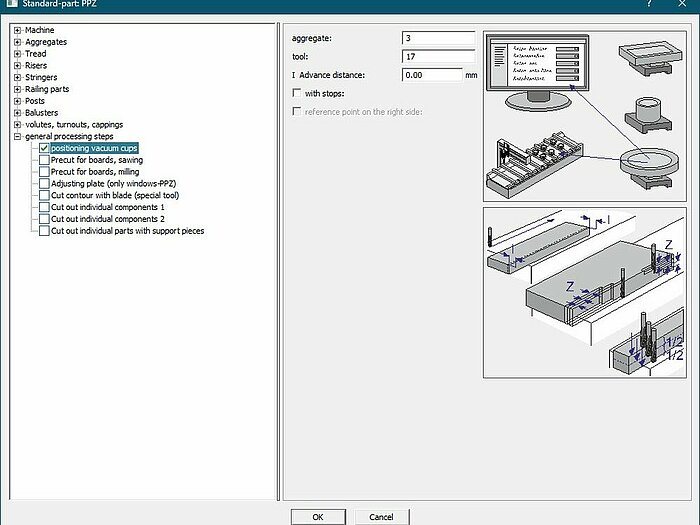Click the milling Z-depth diagram image
This screenshot has width=700, height=525.
point(585,293)
